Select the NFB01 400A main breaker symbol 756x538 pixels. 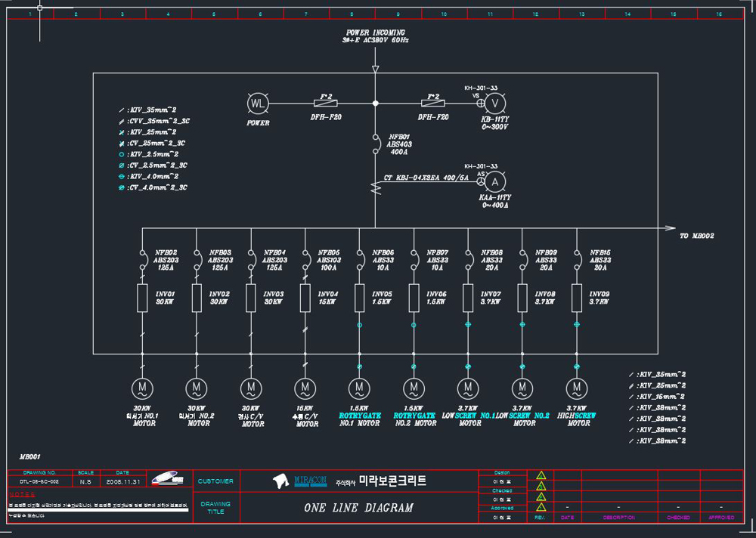coord(376,144)
